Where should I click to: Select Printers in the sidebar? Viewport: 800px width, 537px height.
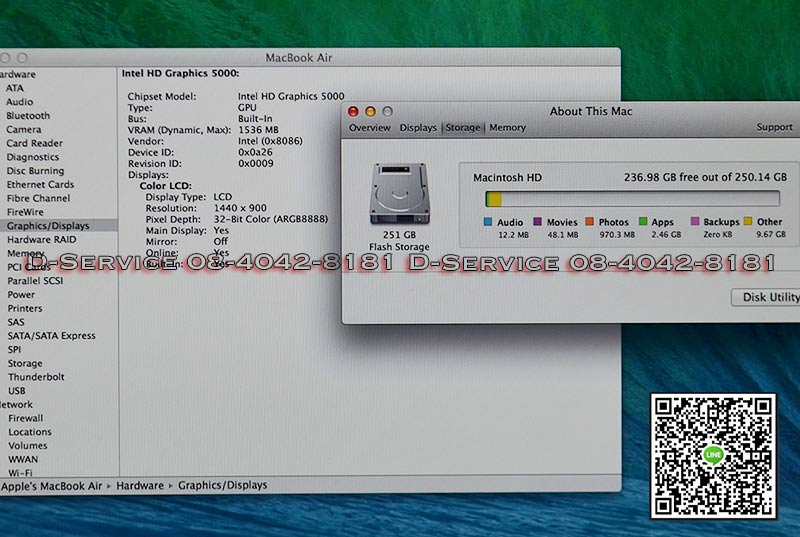[x=24, y=308]
